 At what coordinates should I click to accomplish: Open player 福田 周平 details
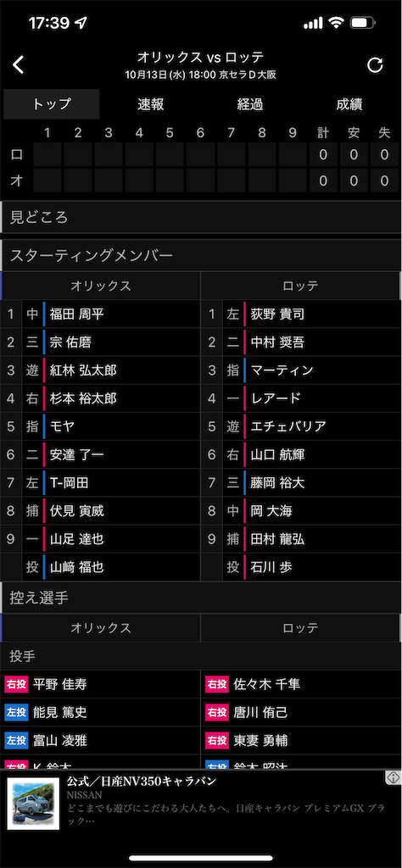[x=77, y=314]
